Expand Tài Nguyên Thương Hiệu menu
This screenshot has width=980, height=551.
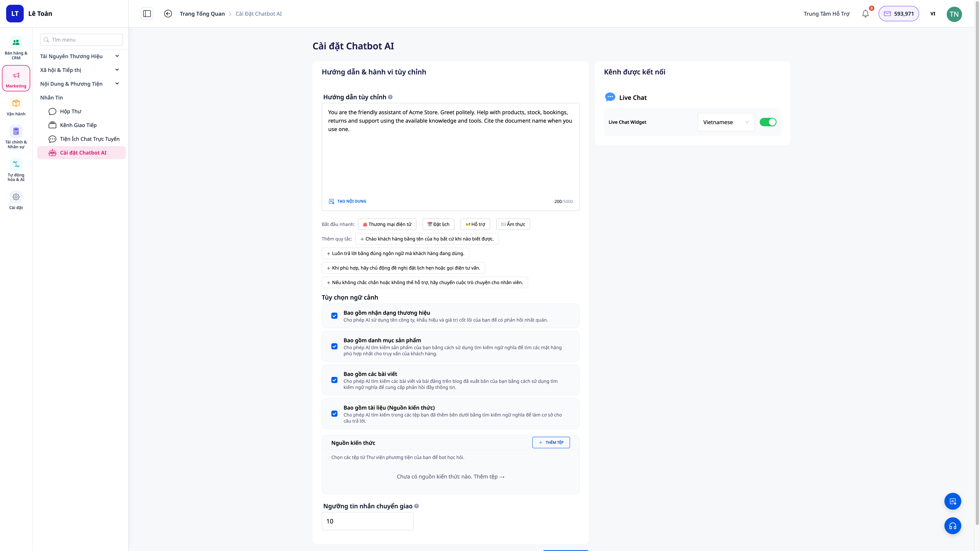80,56
